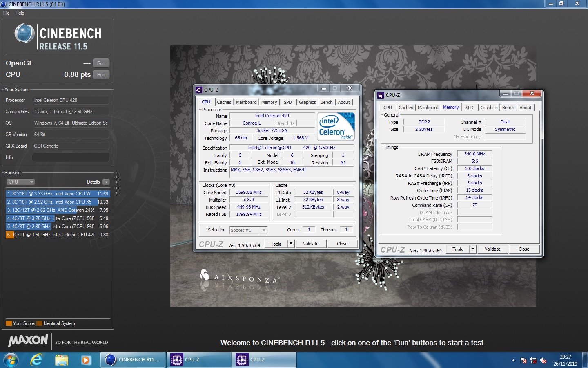
Task: Activate the first CPU-Z taskbar button
Action: 199,360
